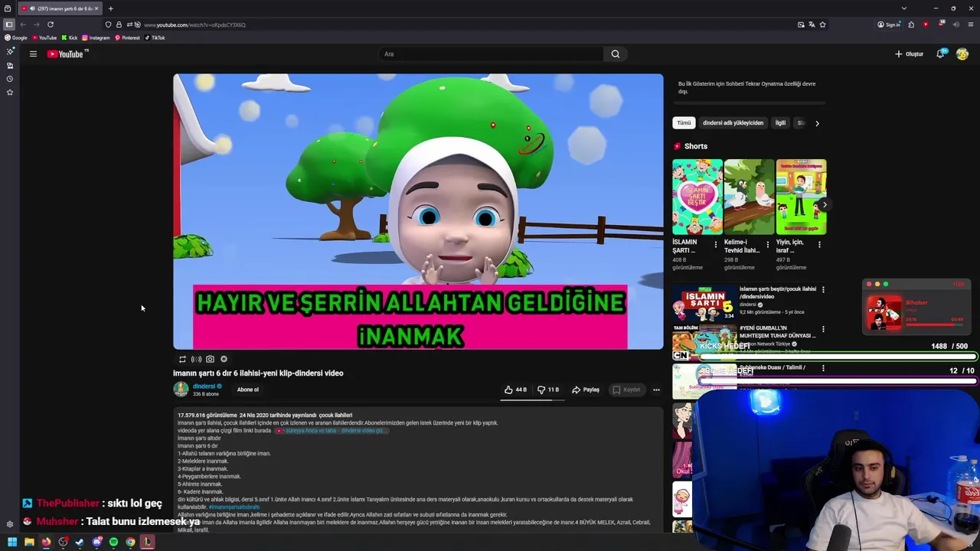Image resolution: width=980 pixels, height=551 pixels.
Task: Focus the Ara search field
Action: [x=492, y=54]
